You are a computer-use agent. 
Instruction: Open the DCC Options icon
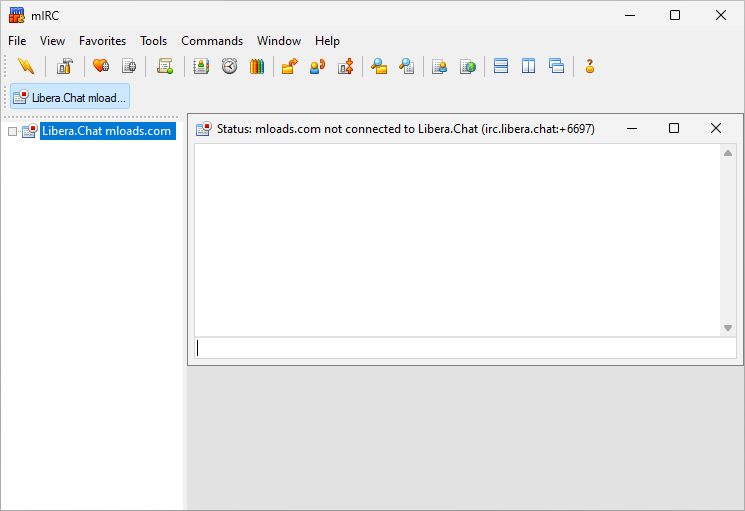pyautogui.click(x=345, y=66)
